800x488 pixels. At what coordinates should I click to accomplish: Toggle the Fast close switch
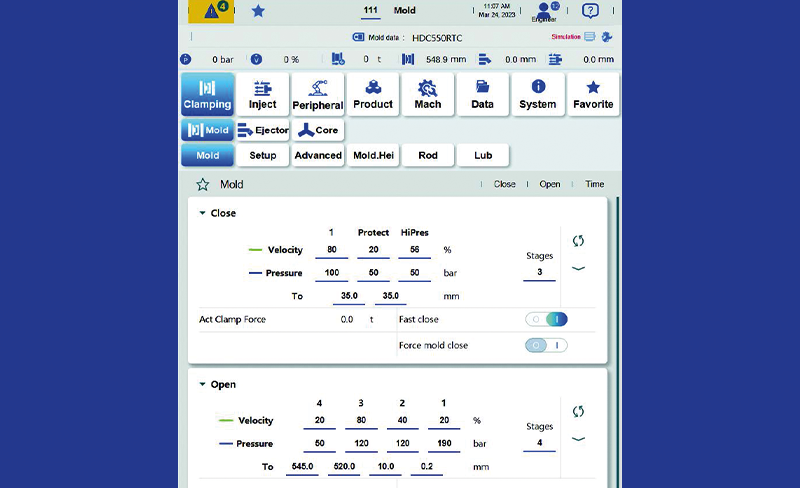(547, 319)
